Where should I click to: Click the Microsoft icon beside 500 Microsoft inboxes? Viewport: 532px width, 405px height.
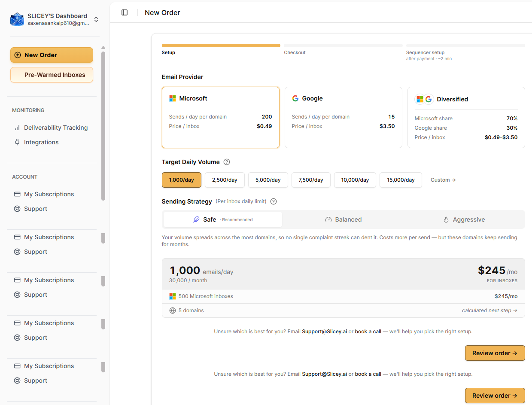tap(173, 296)
